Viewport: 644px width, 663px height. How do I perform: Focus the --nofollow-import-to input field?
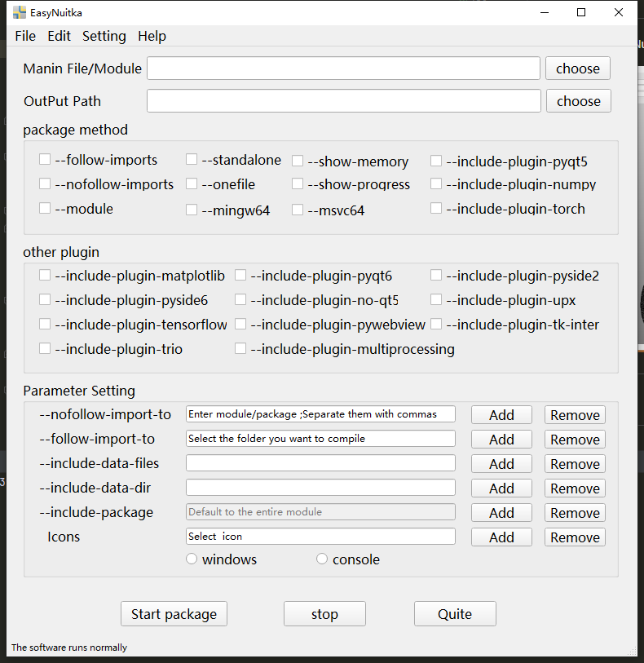coord(320,414)
